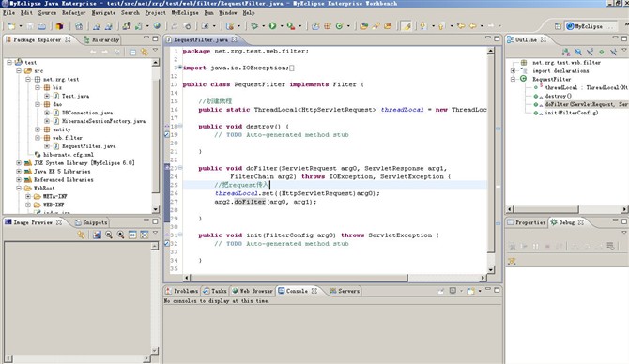The height and width of the screenshot is (364, 629).
Task: Click the Previous Annotation toolbar icon
Action: click(x=441, y=26)
